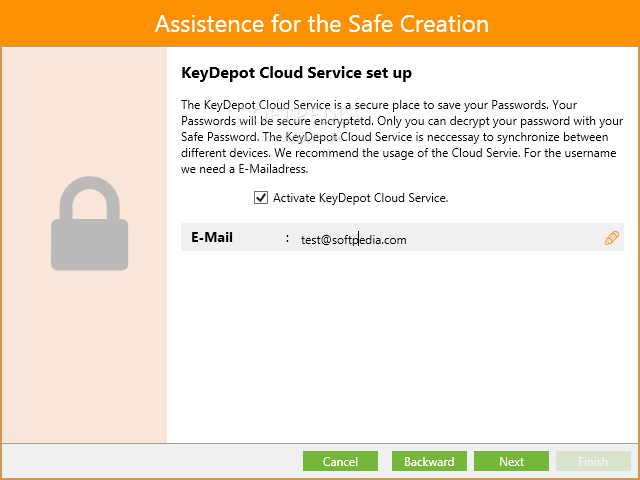Click the colon separator next to E-Mail
This screenshot has width=640, height=480.
click(288, 238)
